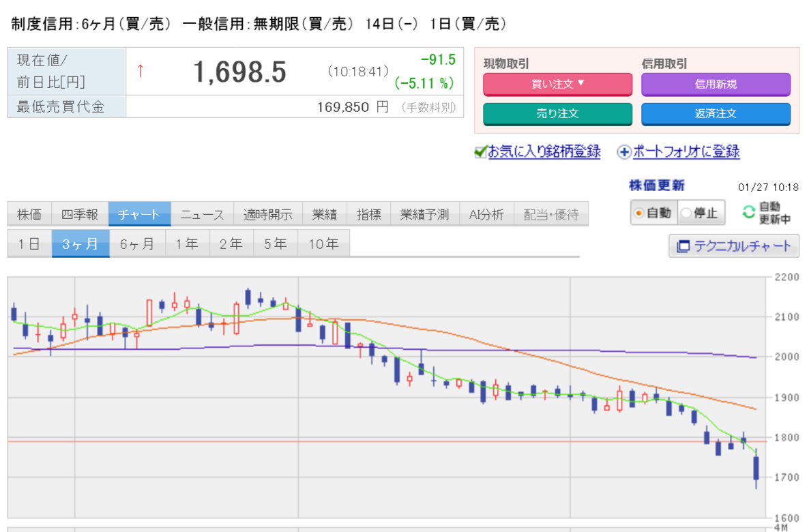Open the 業績予測 tab

pos(424,215)
